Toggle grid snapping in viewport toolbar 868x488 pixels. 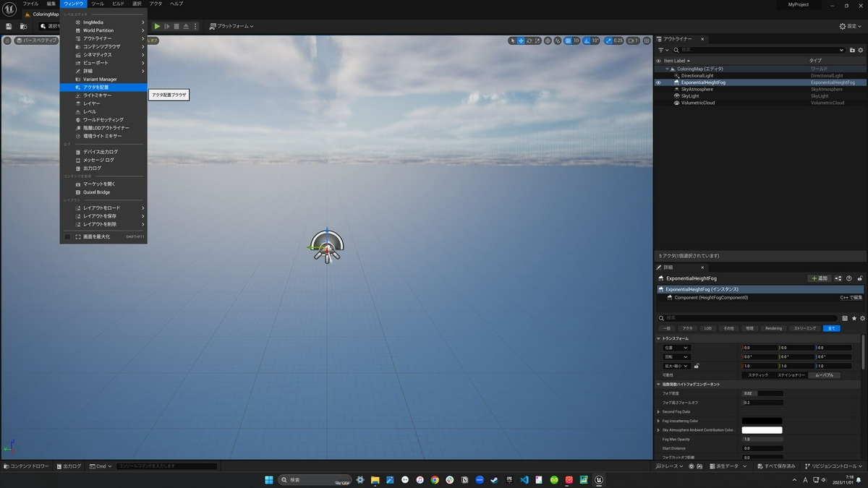(569, 40)
